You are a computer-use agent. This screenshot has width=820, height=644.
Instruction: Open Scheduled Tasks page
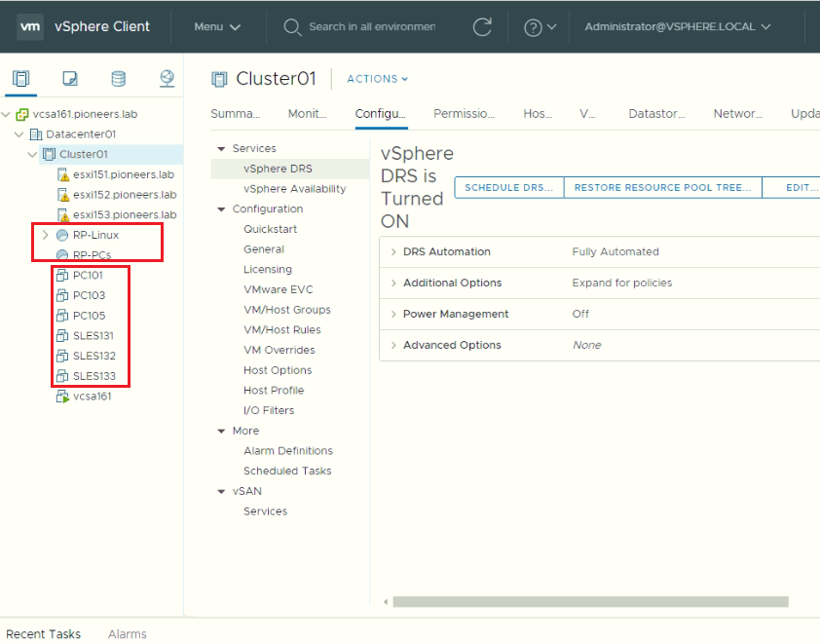(287, 471)
